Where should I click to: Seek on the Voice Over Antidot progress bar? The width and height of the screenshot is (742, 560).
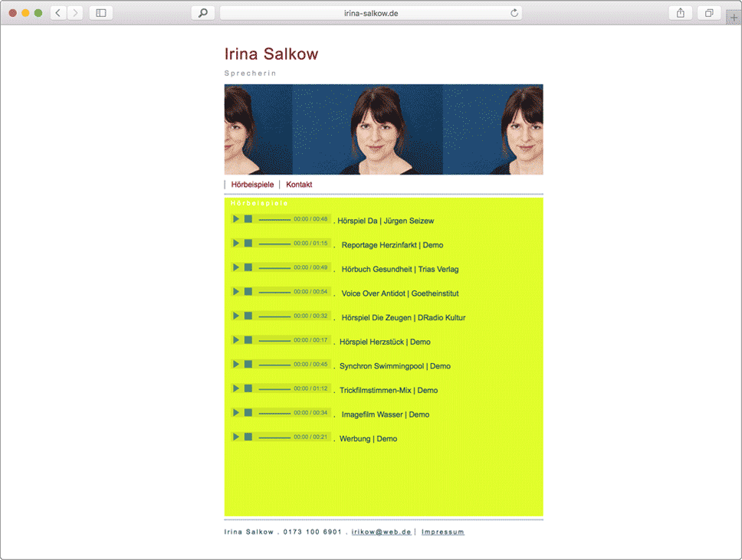pyautogui.click(x=274, y=293)
